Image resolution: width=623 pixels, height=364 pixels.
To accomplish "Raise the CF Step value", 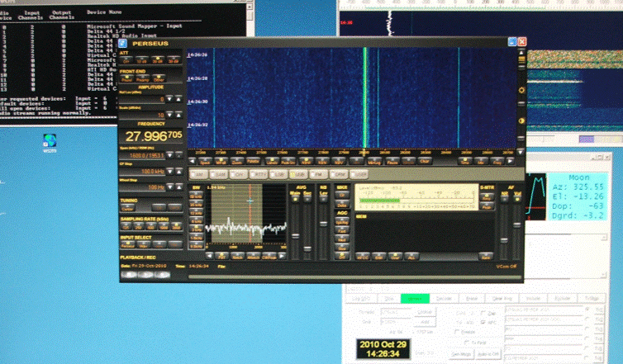I will [178, 171].
